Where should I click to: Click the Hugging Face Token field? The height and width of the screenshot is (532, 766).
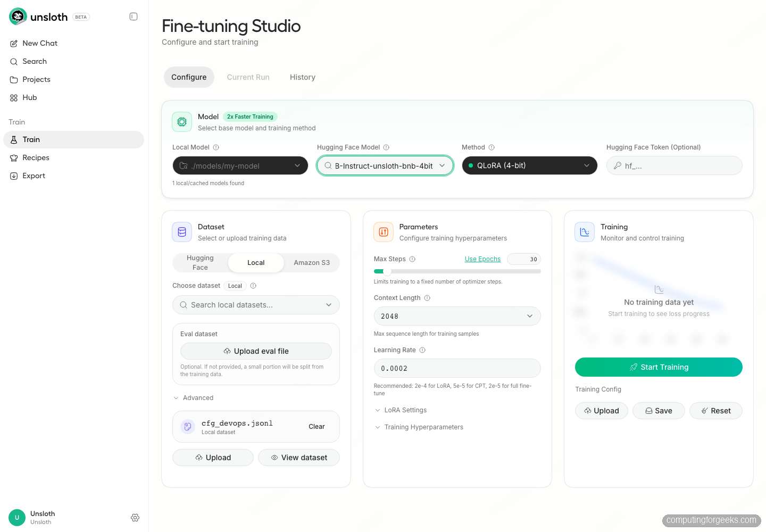pos(675,165)
